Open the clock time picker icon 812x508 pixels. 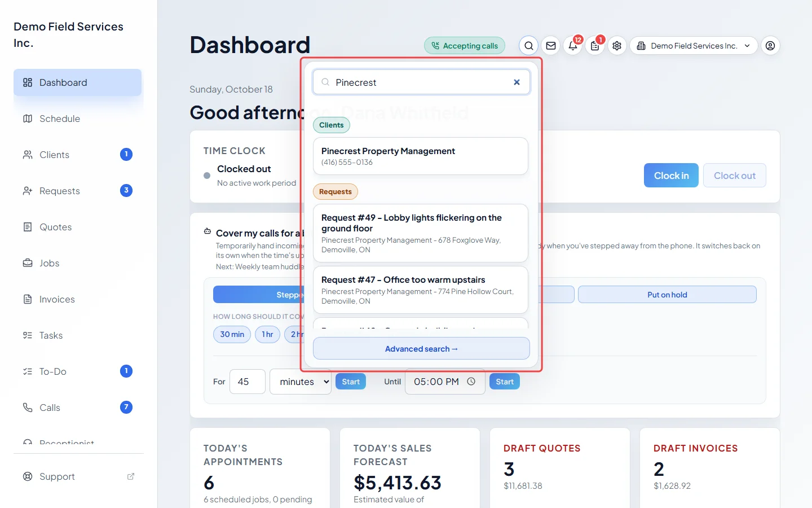click(471, 382)
